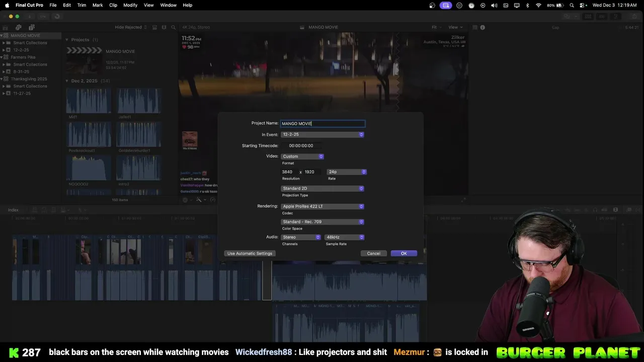The width and height of the screenshot is (644, 362).
Task: Edit the Project Name text field
Action: point(323,123)
